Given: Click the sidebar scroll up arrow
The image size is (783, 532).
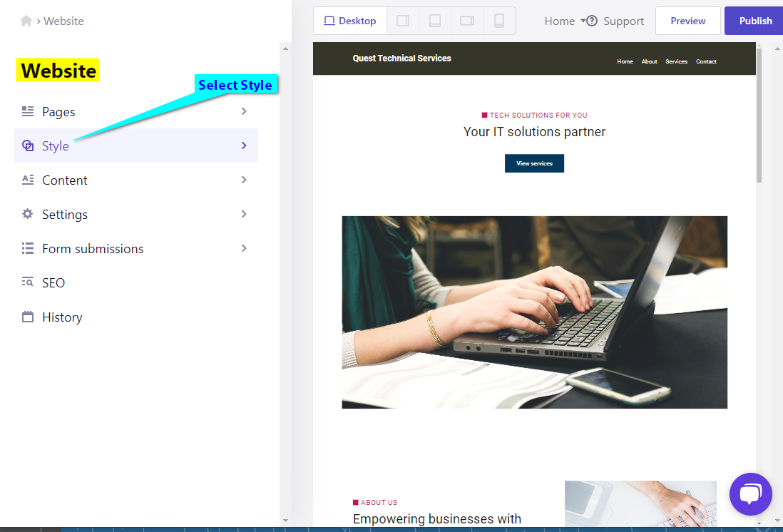Looking at the screenshot, I should (x=285, y=48).
